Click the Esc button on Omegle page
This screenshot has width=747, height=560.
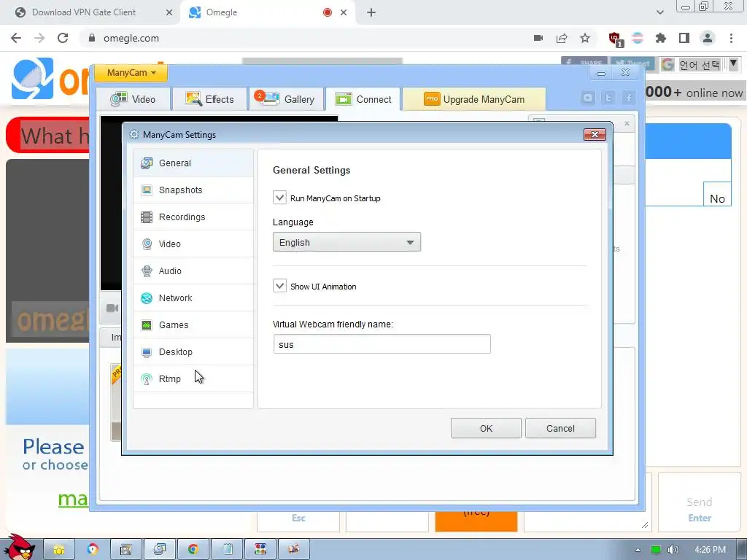298,521
